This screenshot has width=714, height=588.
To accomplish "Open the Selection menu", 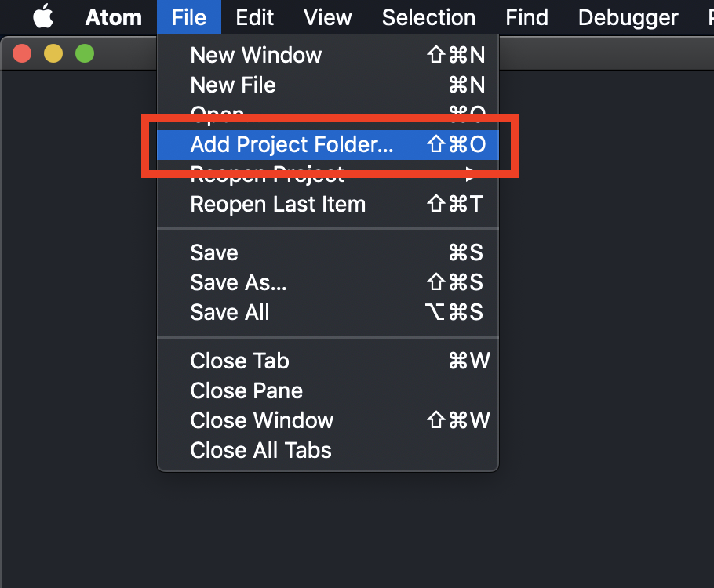I will pyautogui.click(x=428, y=17).
